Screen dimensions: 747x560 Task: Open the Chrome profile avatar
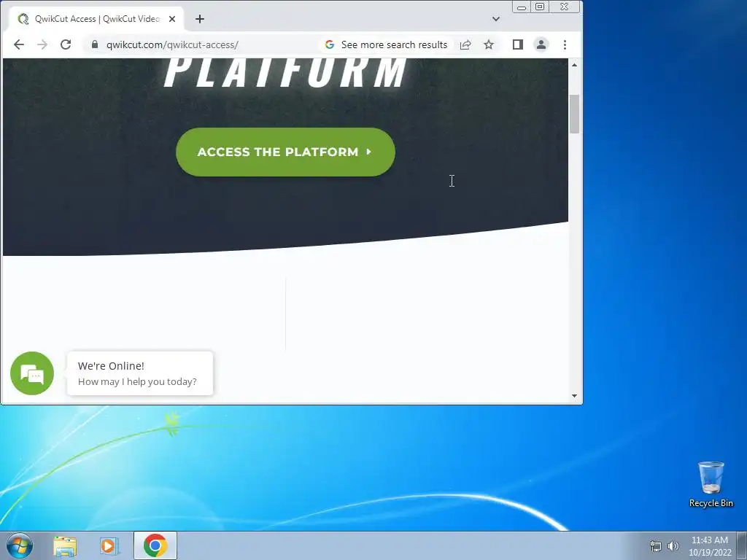541,44
